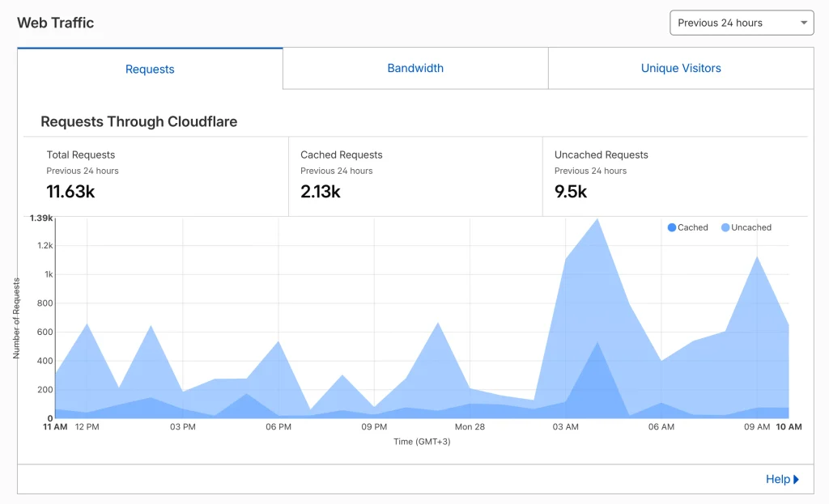Viewport: 829px width, 504px height.
Task: Click the 06 PM x-axis label
Action: coord(278,427)
